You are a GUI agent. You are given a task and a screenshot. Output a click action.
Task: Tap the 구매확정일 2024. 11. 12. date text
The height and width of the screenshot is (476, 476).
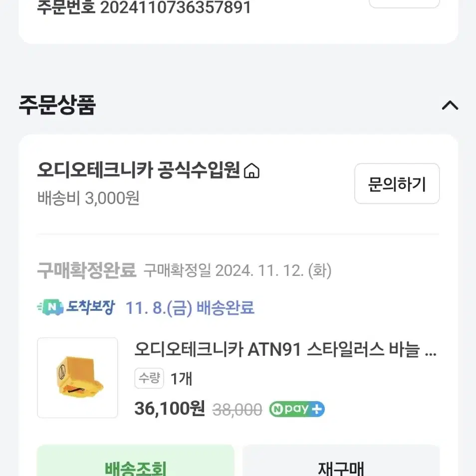tap(238, 270)
